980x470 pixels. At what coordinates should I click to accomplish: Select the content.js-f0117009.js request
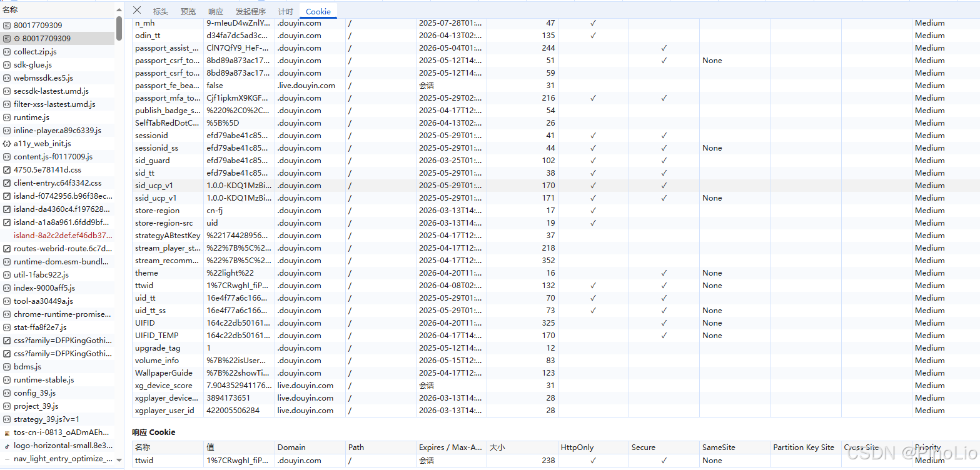(58, 157)
